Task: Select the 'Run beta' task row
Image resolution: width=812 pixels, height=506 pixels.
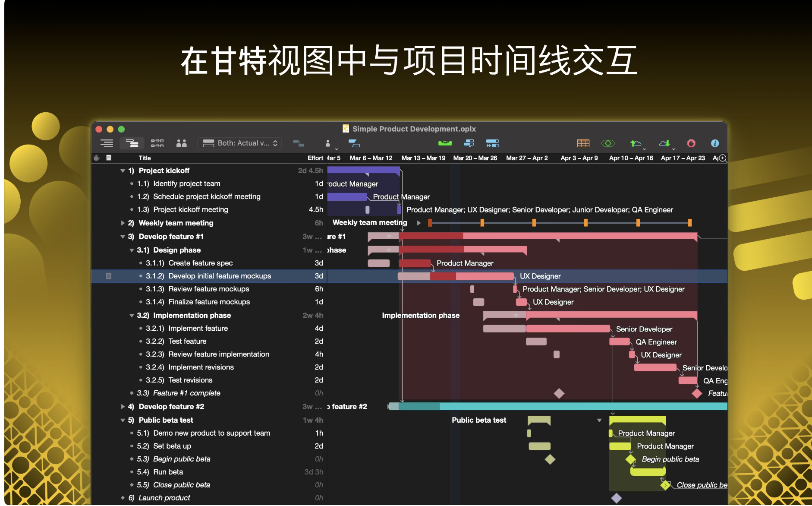Action: [168, 472]
